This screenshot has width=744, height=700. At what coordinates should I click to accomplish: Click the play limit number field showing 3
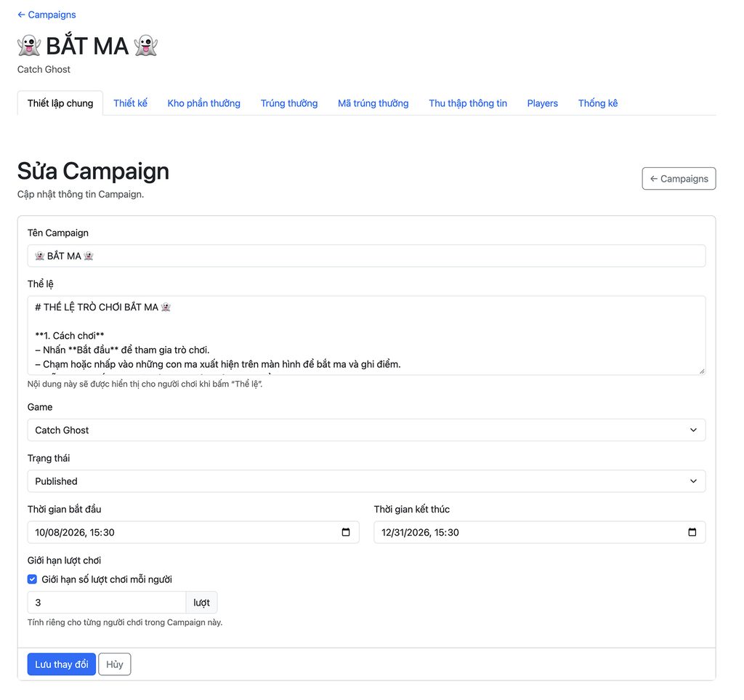pos(107,603)
